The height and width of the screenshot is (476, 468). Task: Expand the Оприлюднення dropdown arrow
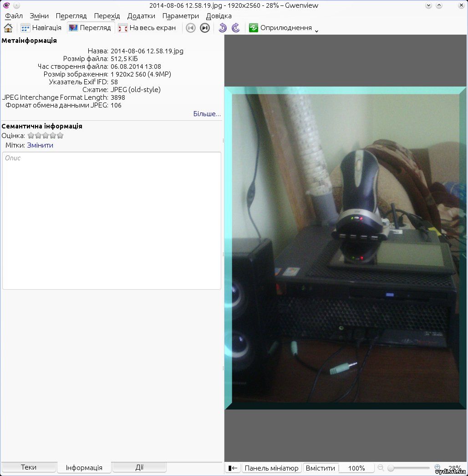click(x=316, y=31)
